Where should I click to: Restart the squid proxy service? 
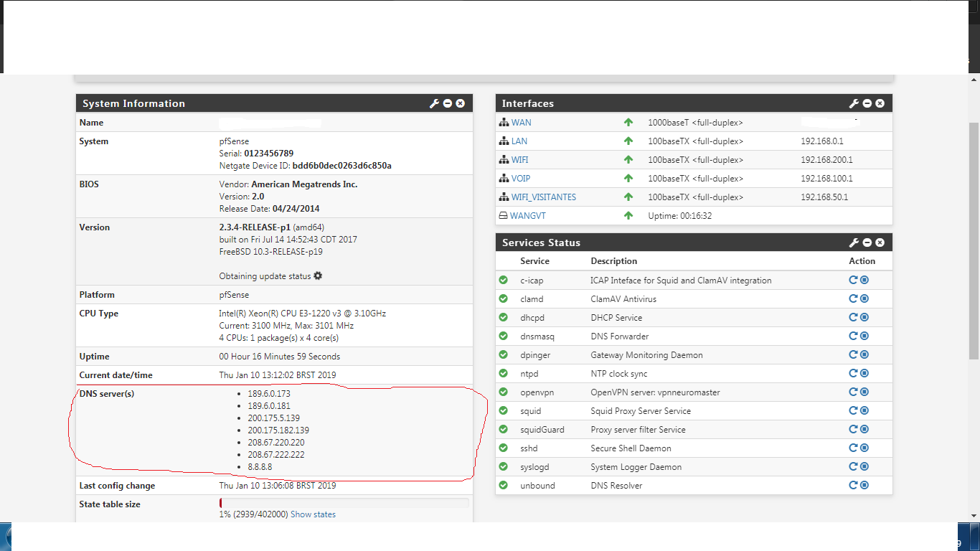pyautogui.click(x=853, y=411)
